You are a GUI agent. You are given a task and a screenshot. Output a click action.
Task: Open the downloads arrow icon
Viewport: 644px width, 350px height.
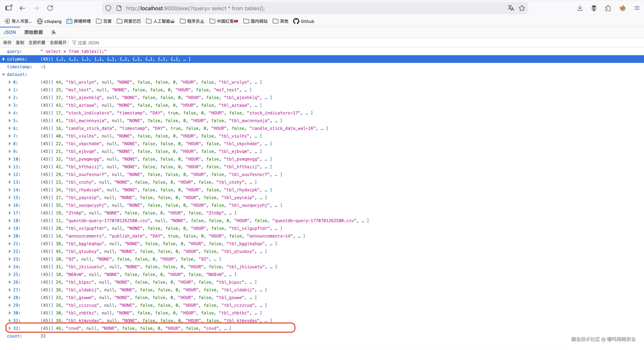pos(580,8)
